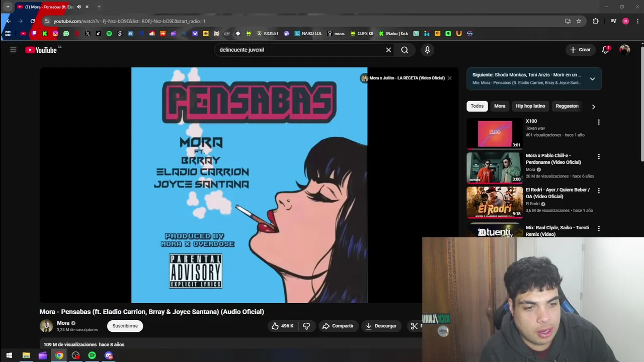644x362 pixels.
Task: Subscribe with the Suscribirme button
Action: (x=125, y=326)
